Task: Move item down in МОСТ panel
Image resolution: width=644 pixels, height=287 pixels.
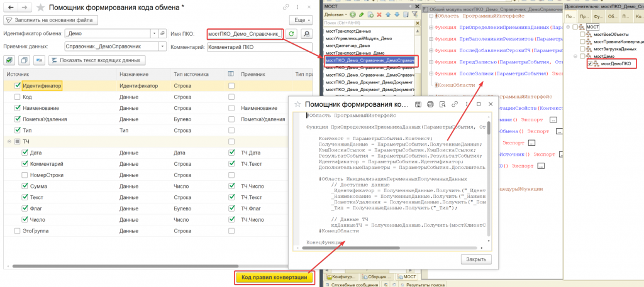Action: [396, 14]
